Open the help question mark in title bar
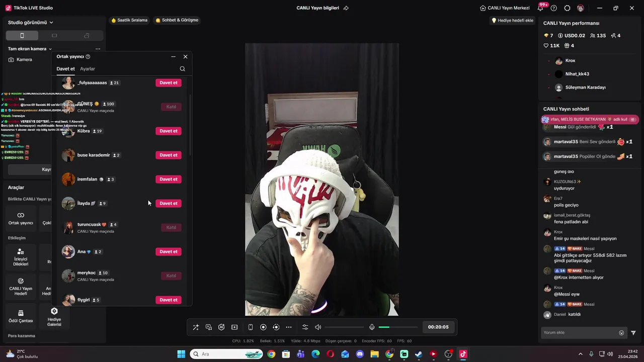 554,8
